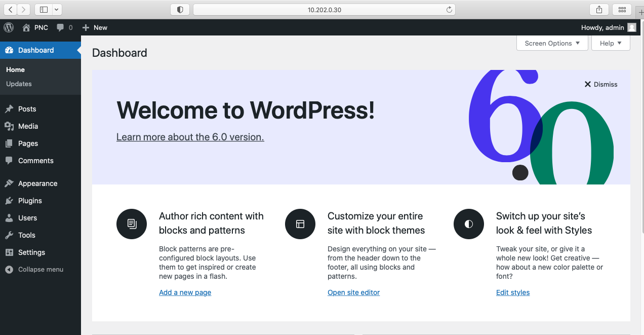Click the Author rich content with blocks heading

click(211, 223)
